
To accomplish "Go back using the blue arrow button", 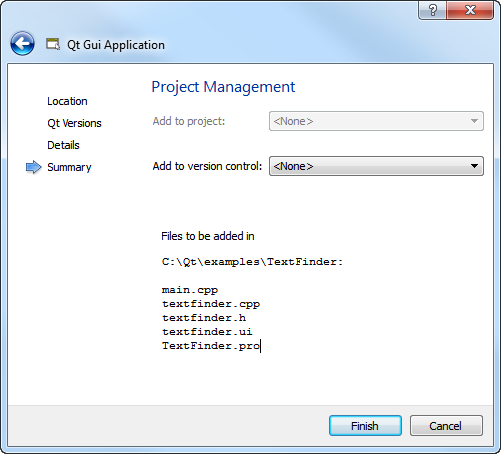I will coord(22,43).
